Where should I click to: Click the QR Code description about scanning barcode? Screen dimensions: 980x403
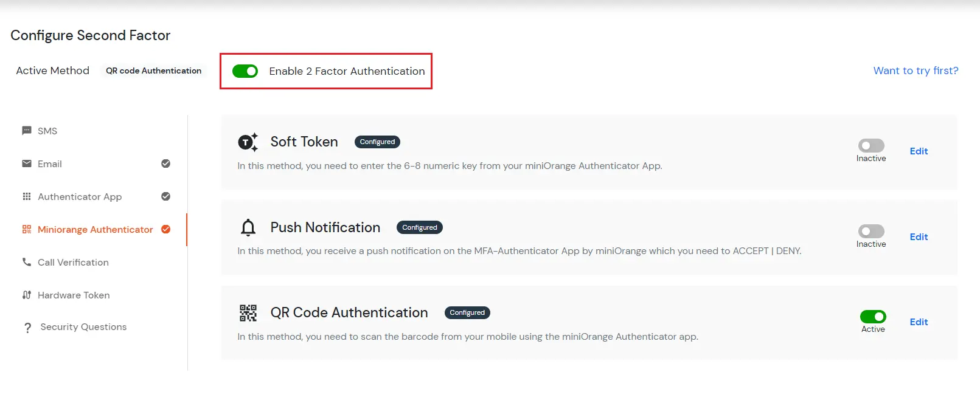tap(468, 337)
